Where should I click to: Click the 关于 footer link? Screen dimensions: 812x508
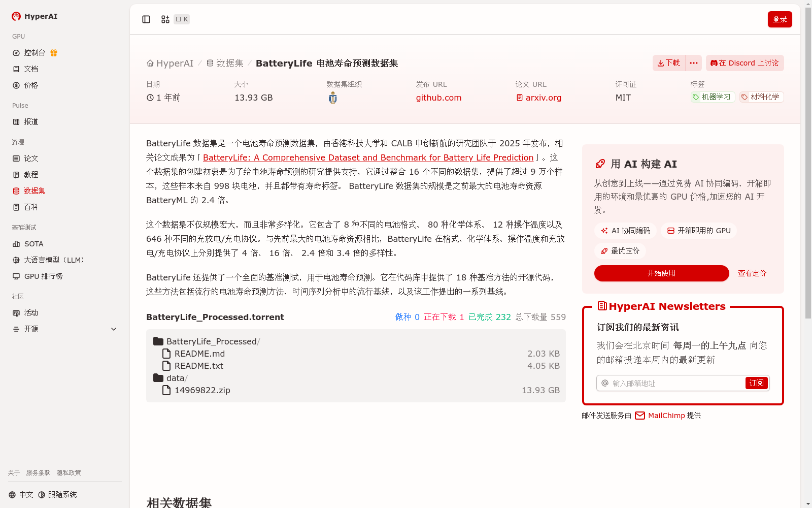(14, 473)
